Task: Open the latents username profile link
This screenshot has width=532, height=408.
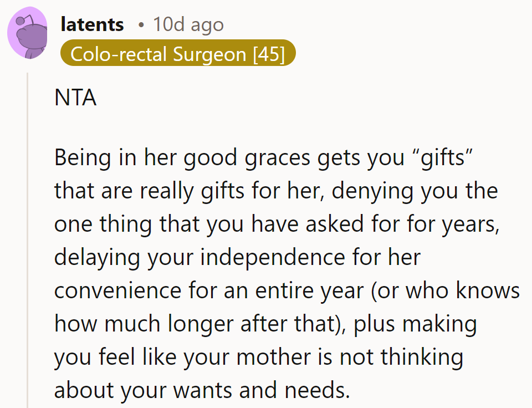Action: (x=92, y=24)
